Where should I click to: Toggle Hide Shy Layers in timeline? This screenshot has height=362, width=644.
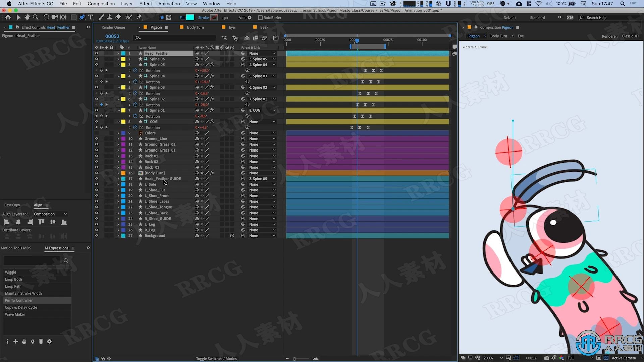[247, 38]
